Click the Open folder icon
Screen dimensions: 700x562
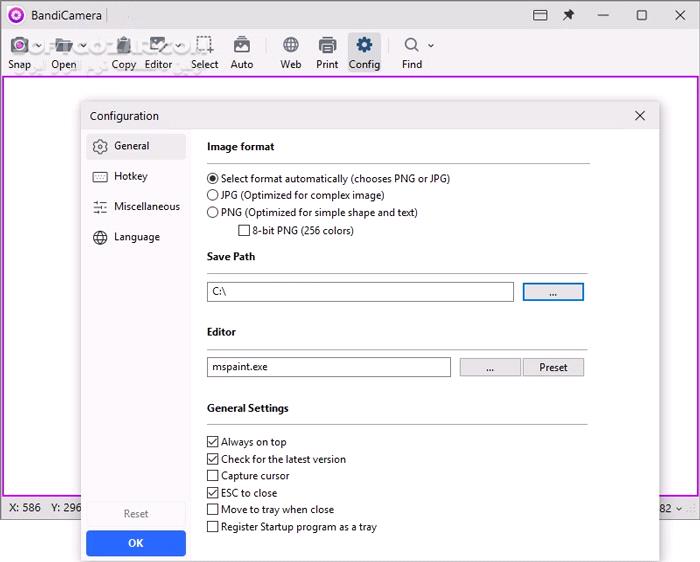(x=62, y=46)
